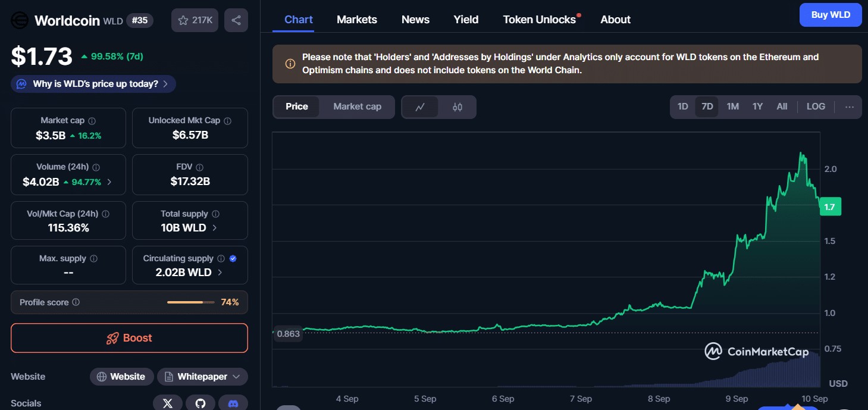This screenshot has width=868, height=410.
Task: Set chart range to 1D
Action: (683, 107)
